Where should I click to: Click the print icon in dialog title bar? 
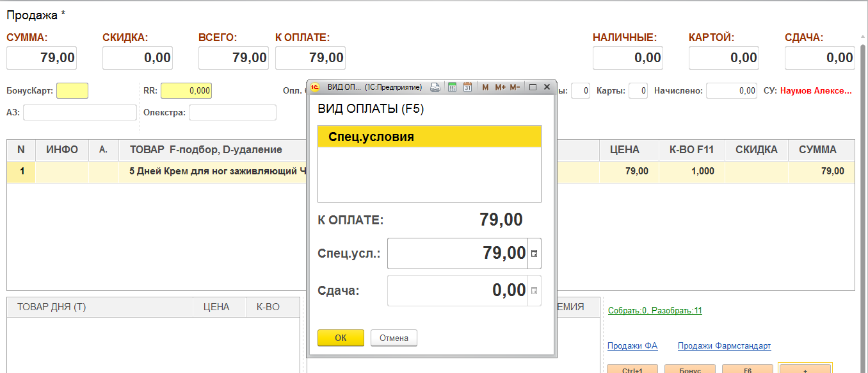click(435, 87)
